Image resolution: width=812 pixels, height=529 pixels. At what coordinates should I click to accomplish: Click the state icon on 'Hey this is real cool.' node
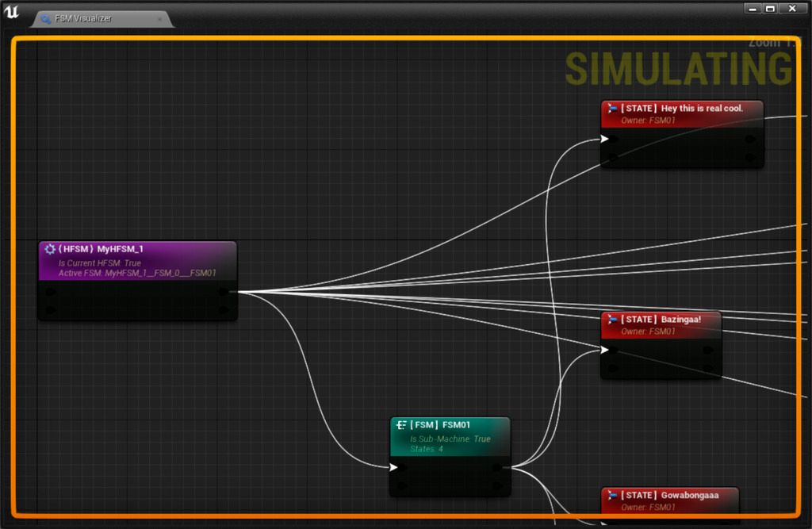click(611, 109)
